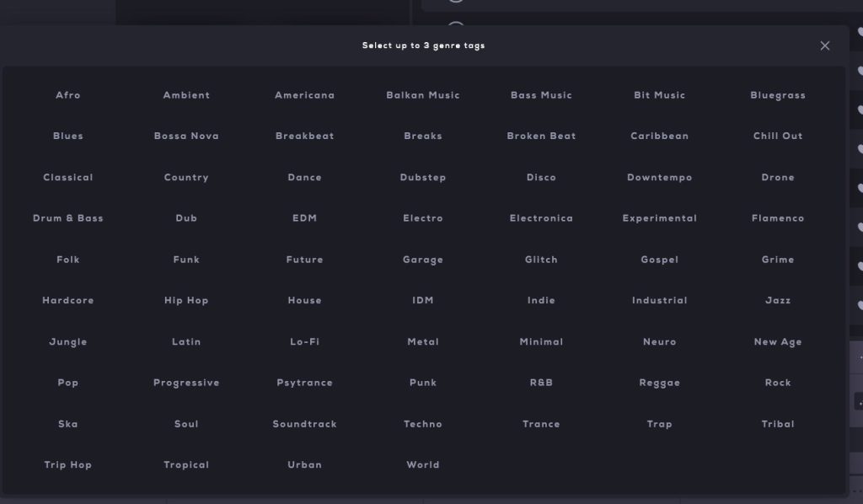Image resolution: width=863 pixels, height=504 pixels.
Task: Click the Balkan Music genre tag
Action: 423,95
